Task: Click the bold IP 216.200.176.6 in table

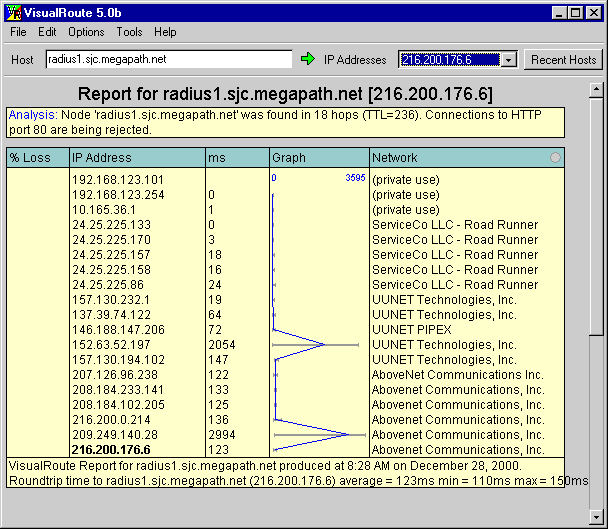Action: tap(111, 450)
